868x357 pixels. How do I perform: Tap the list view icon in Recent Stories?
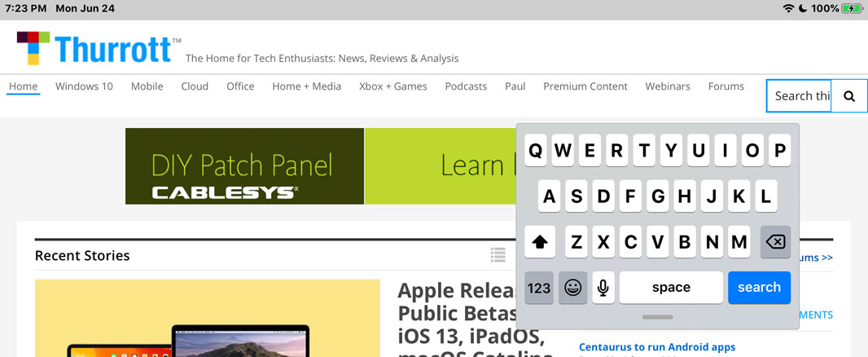[x=498, y=255]
